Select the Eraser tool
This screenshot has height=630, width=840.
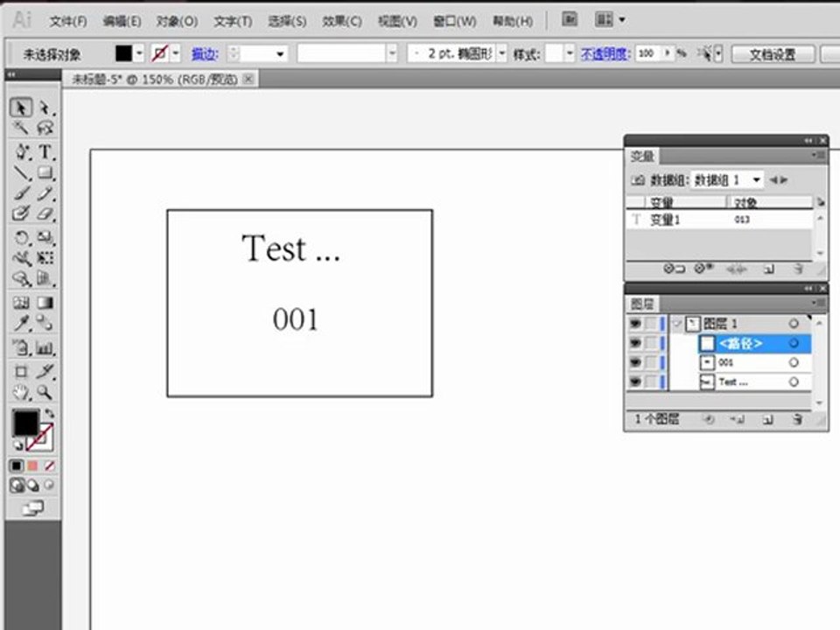click(45, 213)
